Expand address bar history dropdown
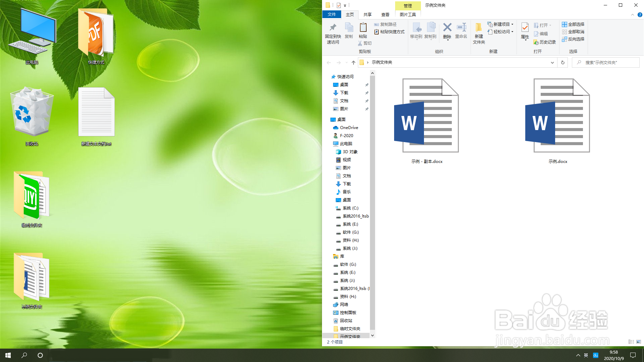The width and height of the screenshot is (644, 362). [x=552, y=62]
